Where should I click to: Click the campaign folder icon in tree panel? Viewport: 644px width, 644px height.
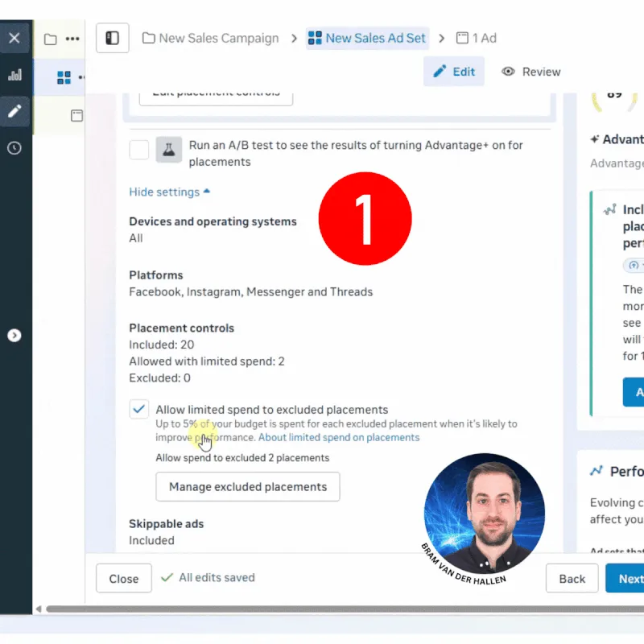tap(51, 39)
